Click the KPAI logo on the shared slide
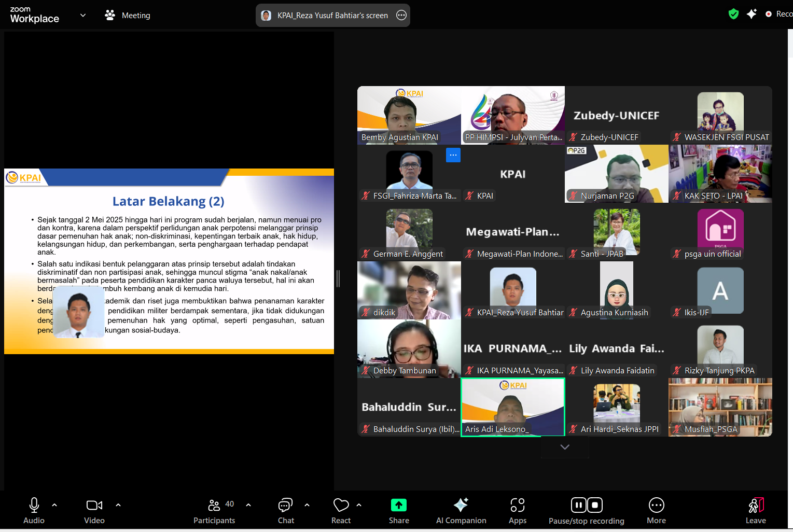Viewport: 793px width, 532px height. click(23, 178)
